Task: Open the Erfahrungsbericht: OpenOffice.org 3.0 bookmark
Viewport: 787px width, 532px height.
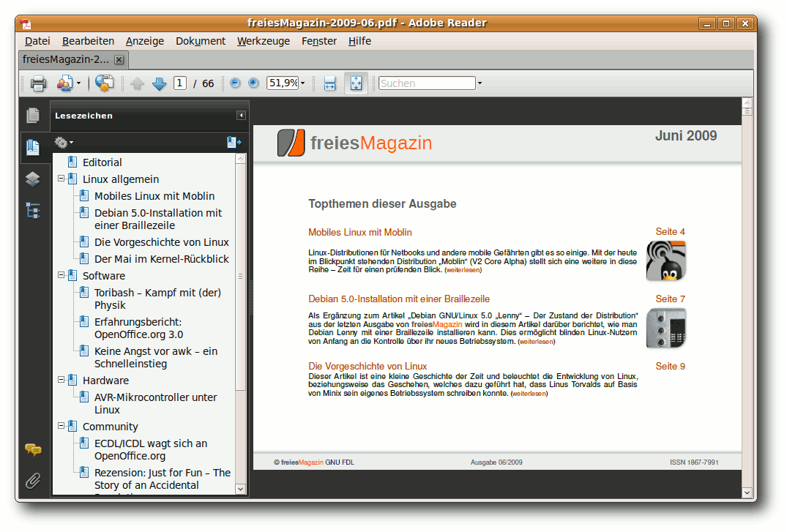Action: pyautogui.click(x=138, y=328)
